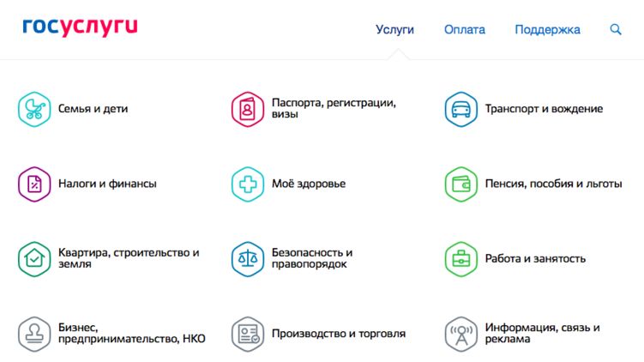Image resolution: width=644 pixels, height=362 pixels.
Task: Click the passport icon for Паспорта, регистрации, визы
Action: (248, 109)
